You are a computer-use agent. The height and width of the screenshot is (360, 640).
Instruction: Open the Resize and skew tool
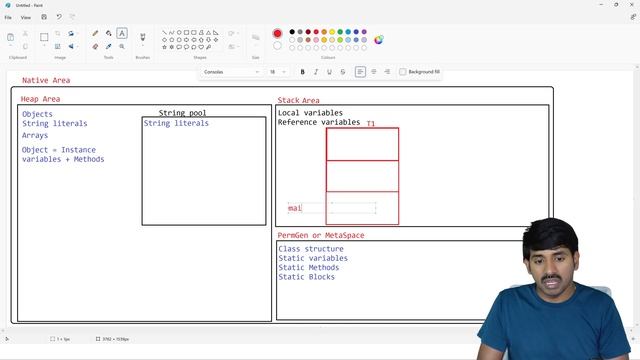point(58,47)
